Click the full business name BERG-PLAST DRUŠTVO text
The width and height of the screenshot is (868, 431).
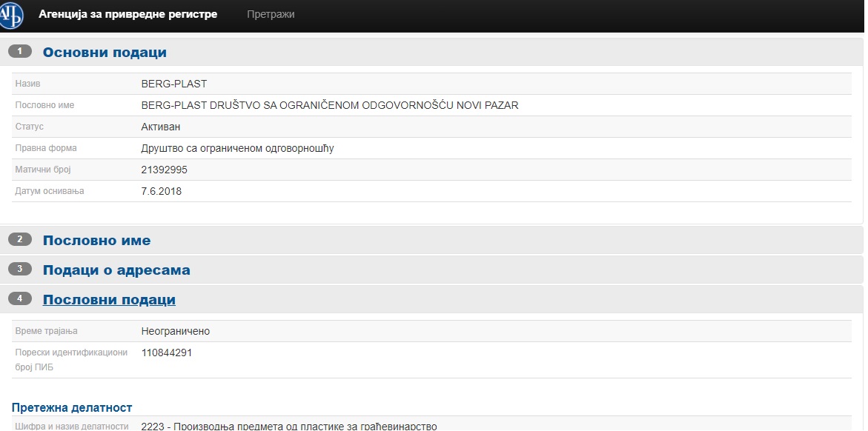coord(329,105)
